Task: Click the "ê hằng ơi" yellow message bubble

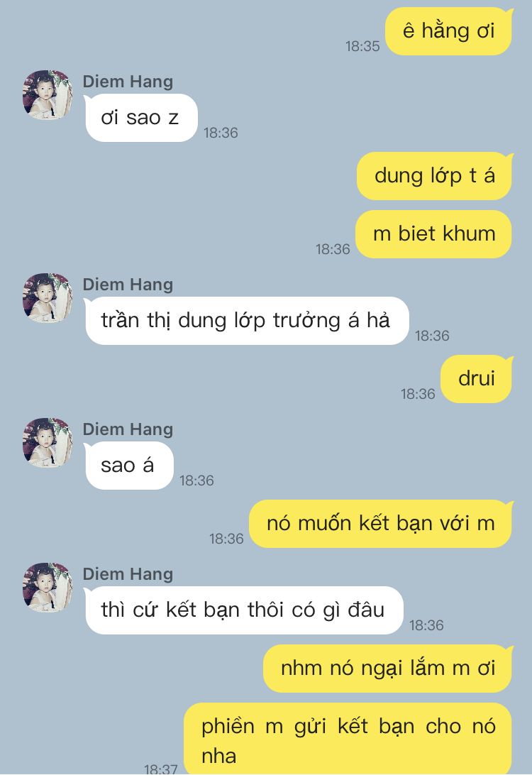Action: 448,31
